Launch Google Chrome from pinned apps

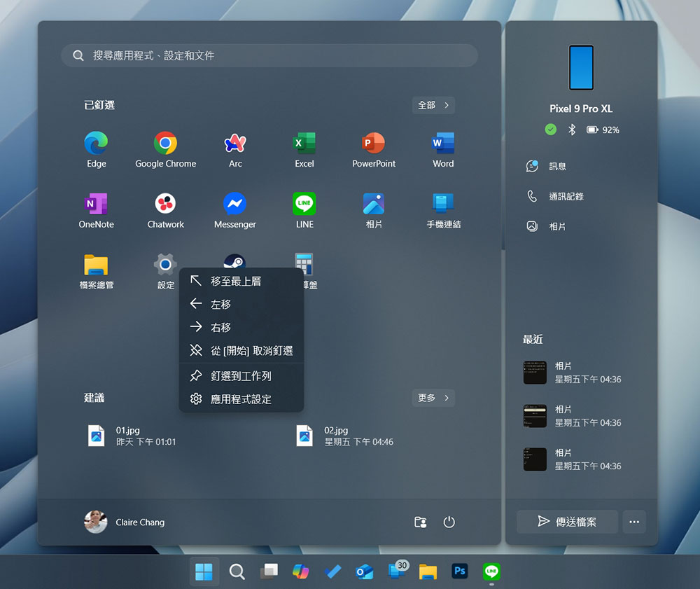pos(166,149)
